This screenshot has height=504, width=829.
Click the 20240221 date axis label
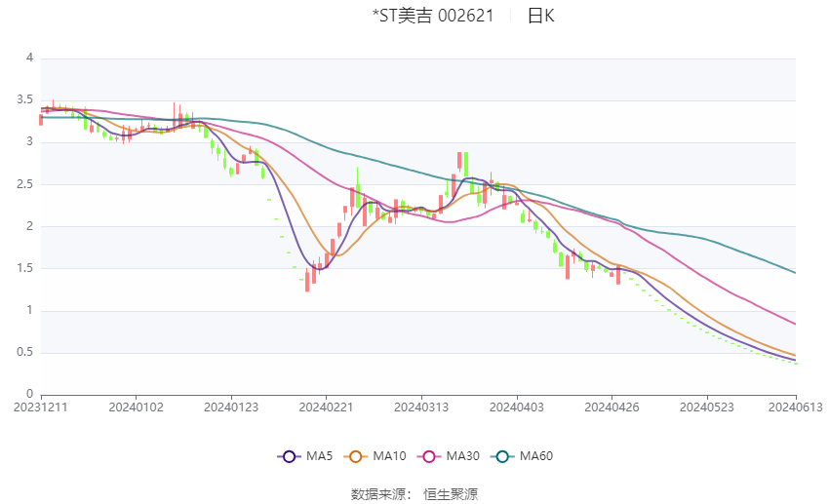(326, 407)
